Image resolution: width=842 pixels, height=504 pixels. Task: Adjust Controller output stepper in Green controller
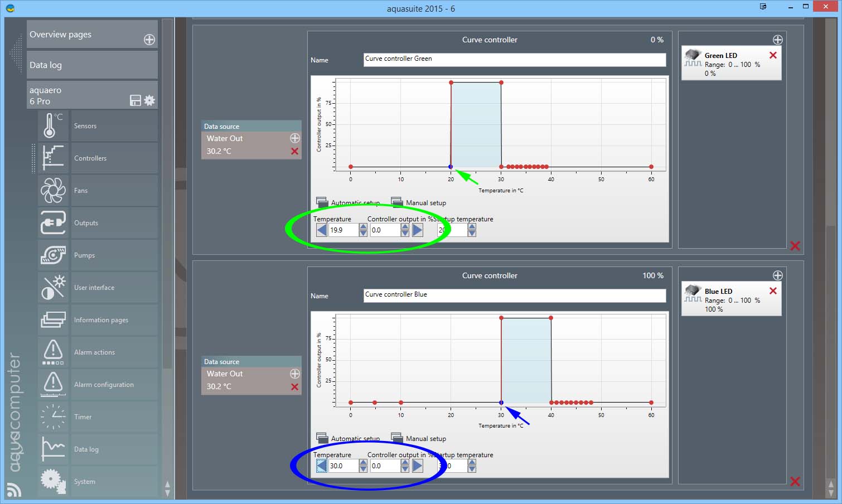pos(405,230)
